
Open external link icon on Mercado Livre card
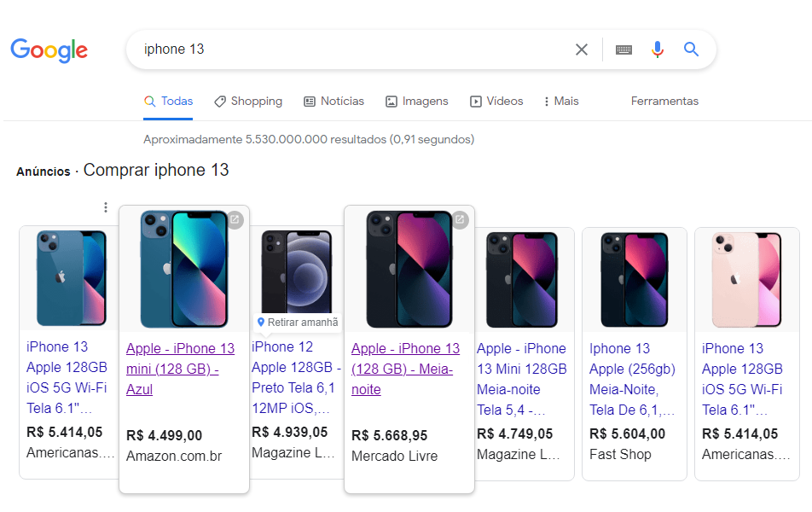[x=460, y=219]
